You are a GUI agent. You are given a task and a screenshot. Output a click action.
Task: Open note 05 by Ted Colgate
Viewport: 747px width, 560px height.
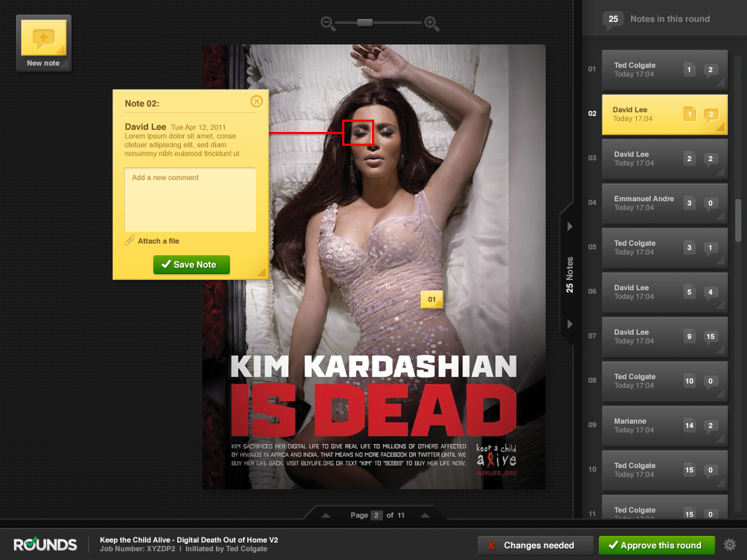pyautogui.click(x=665, y=248)
